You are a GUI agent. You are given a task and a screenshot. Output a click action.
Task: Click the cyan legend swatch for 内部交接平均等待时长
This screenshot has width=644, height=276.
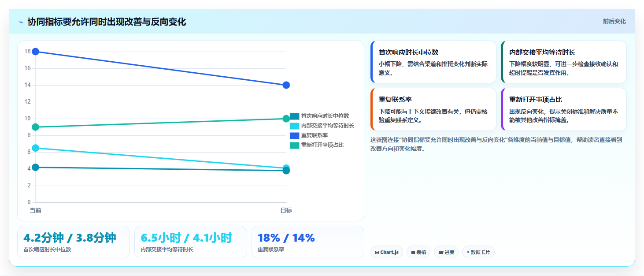coord(294,126)
